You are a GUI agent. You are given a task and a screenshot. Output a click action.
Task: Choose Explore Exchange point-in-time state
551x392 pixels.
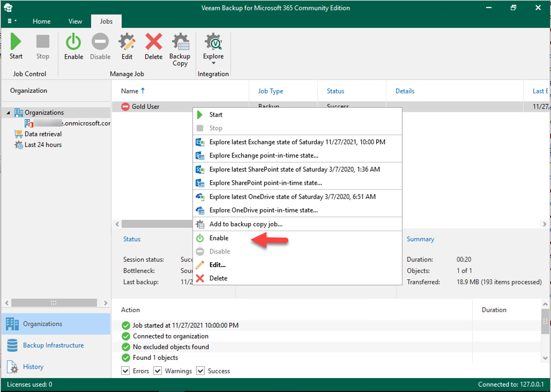297,156
